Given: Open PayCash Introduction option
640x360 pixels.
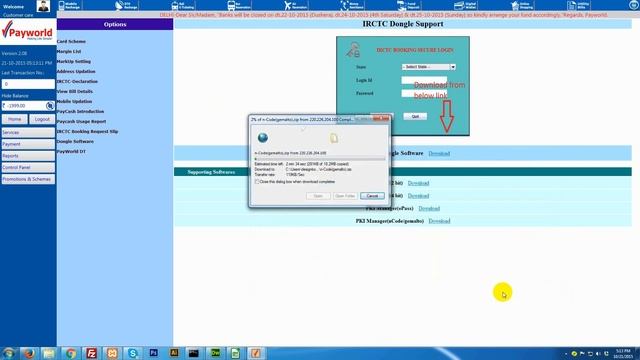Looking at the screenshot, I should tap(80, 111).
